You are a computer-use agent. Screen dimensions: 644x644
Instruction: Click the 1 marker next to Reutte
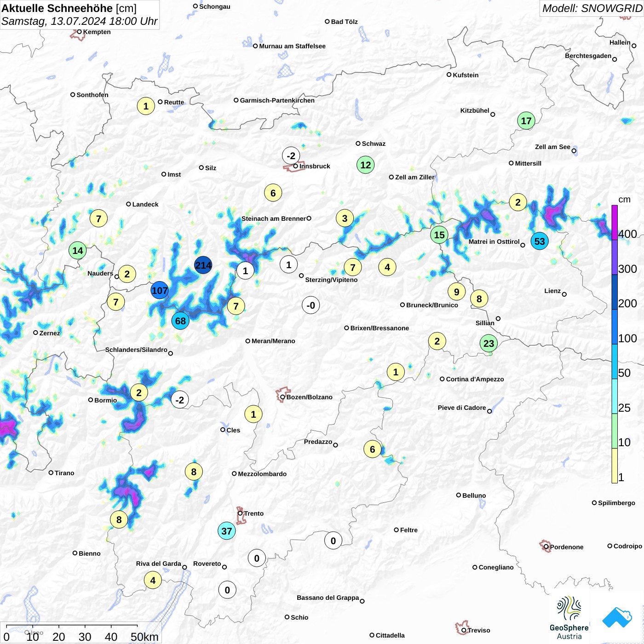tap(146, 106)
